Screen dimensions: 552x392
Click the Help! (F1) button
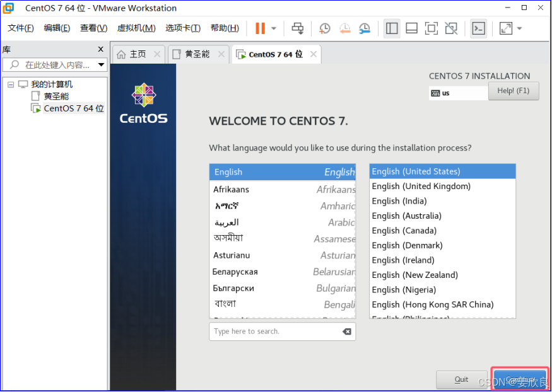(x=514, y=91)
